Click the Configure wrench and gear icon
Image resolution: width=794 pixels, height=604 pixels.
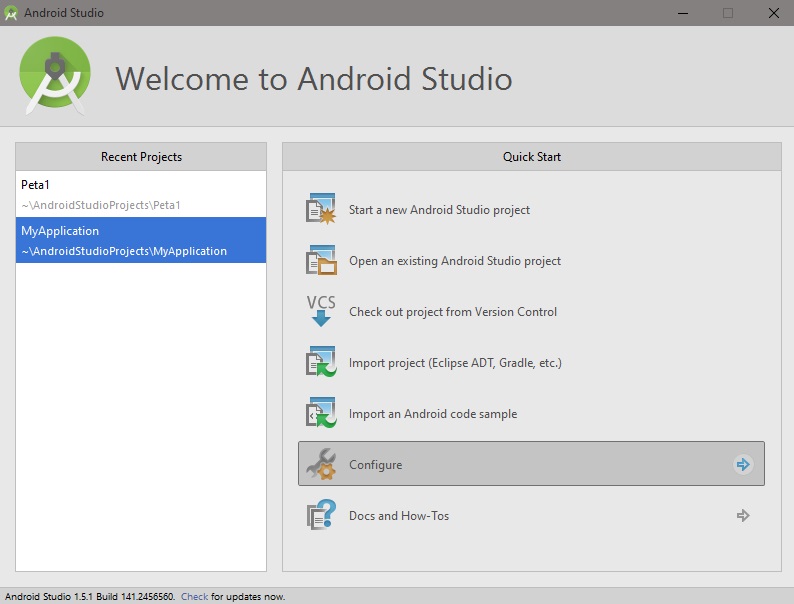pyautogui.click(x=321, y=464)
